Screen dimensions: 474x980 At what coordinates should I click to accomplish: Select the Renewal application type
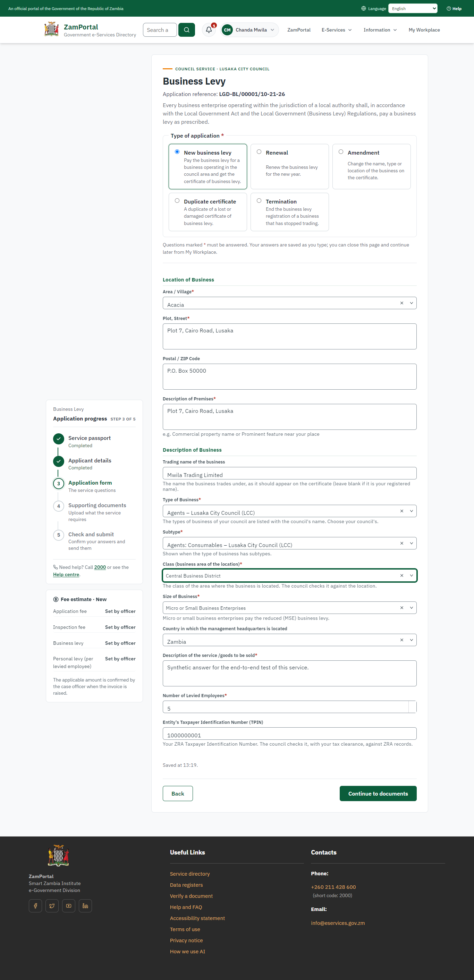[290, 166]
